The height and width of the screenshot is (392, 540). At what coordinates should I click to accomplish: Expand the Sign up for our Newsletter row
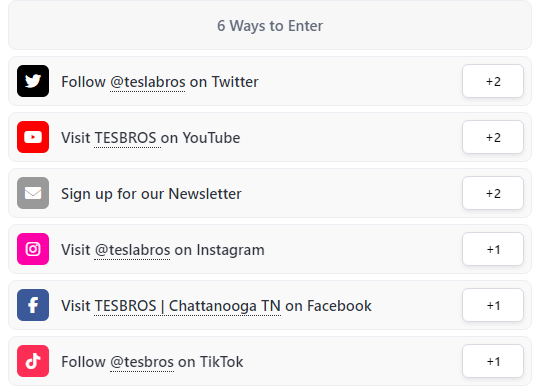[x=270, y=193]
